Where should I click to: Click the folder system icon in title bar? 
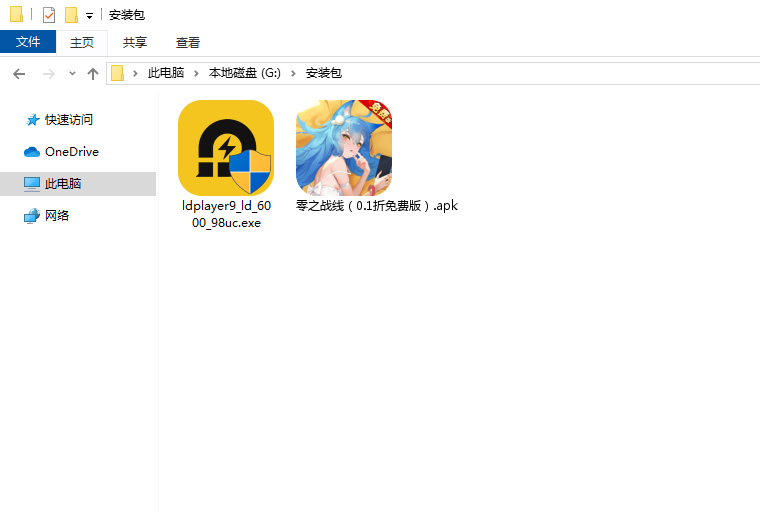16,14
